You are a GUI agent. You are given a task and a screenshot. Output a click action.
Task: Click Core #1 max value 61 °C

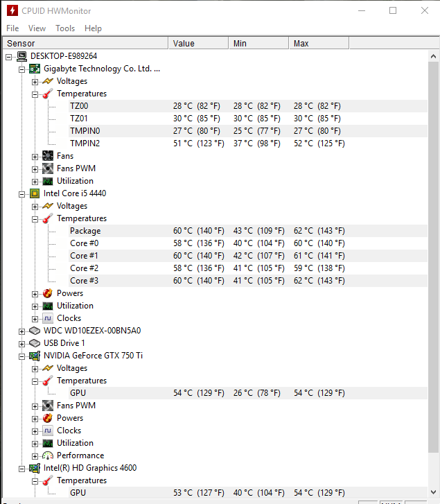[x=319, y=256]
